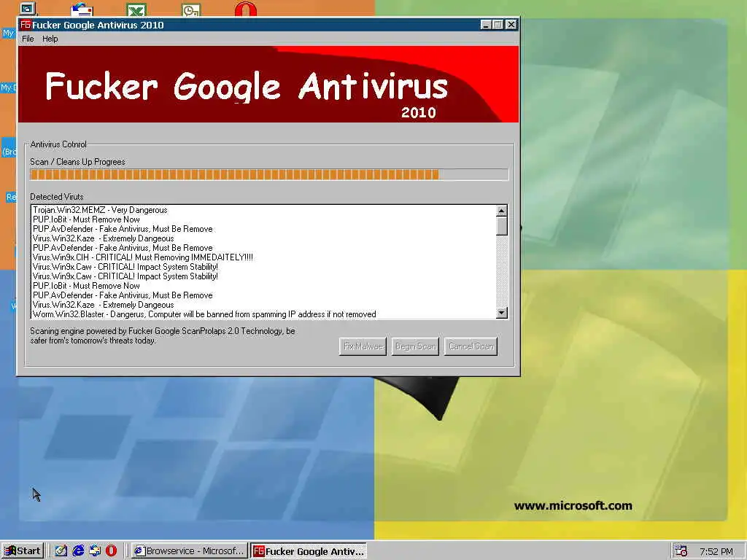
Task: Select the clock-calendar desktop icon
Action: (x=191, y=9)
